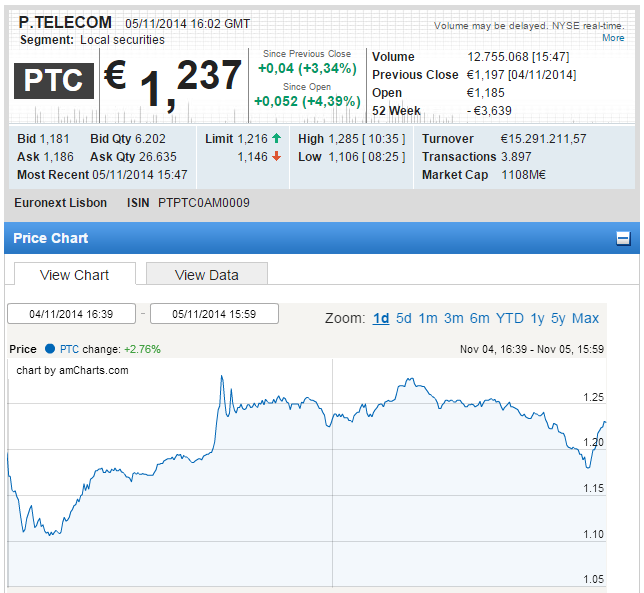Collapse the Price Chart panel with minus icon
The height and width of the screenshot is (593, 644).
click(623, 239)
